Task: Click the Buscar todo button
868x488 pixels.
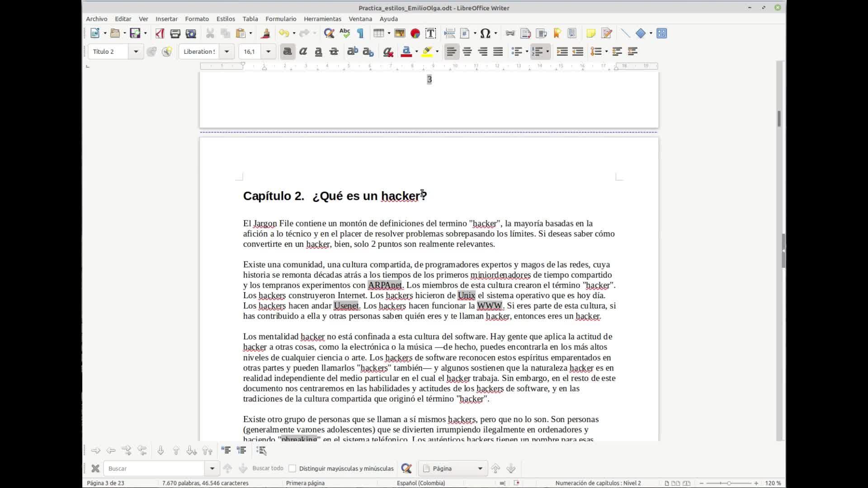Action: click(x=268, y=469)
